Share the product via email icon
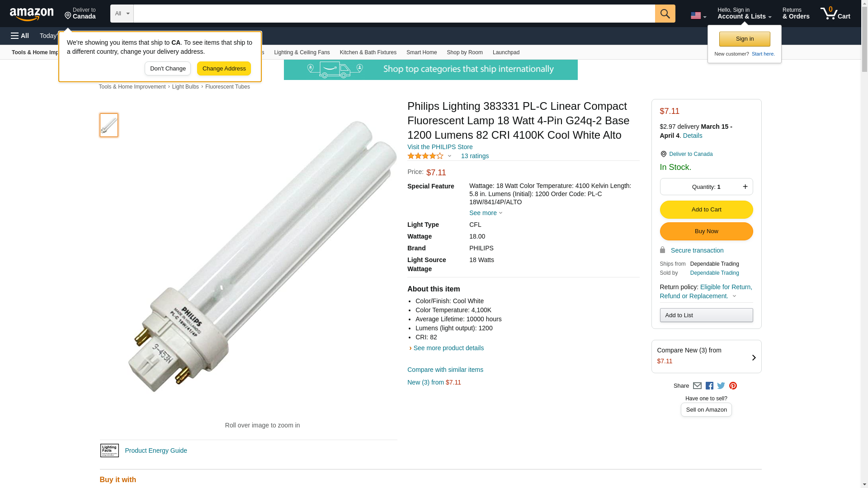The width and height of the screenshot is (868, 488). [697, 386]
